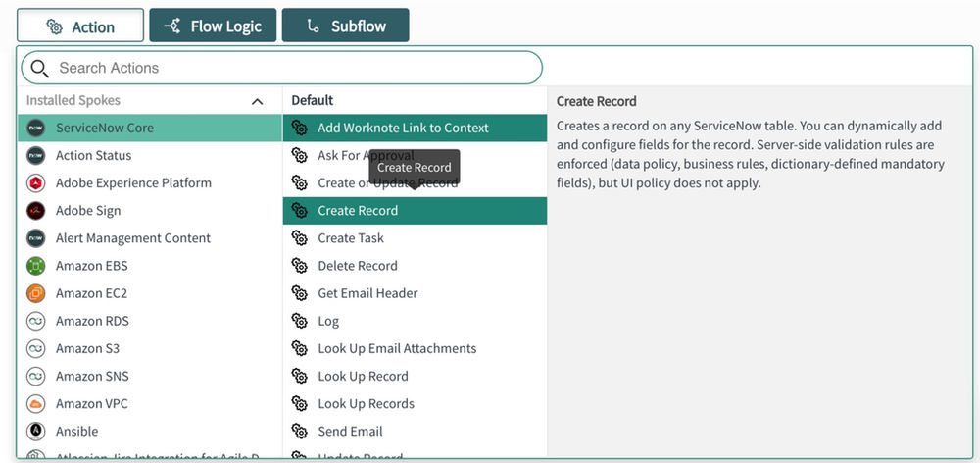
Task: Pick the Get Email Header action text
Action: 367,293
